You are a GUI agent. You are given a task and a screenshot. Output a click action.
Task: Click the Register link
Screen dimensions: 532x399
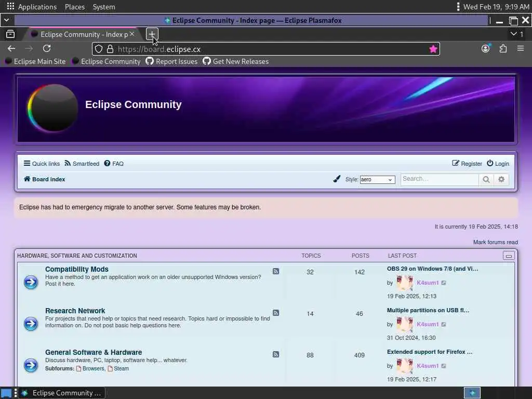[467, 164]
